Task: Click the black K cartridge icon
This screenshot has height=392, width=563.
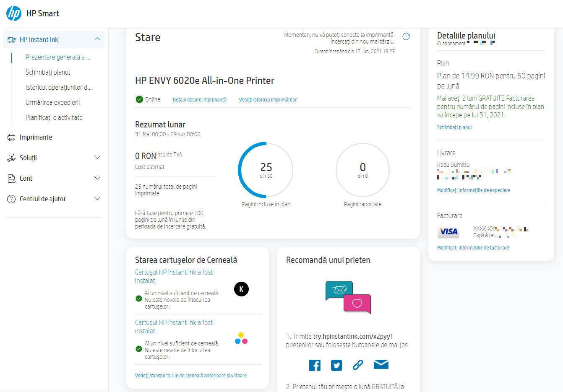Action: [241, 289]
